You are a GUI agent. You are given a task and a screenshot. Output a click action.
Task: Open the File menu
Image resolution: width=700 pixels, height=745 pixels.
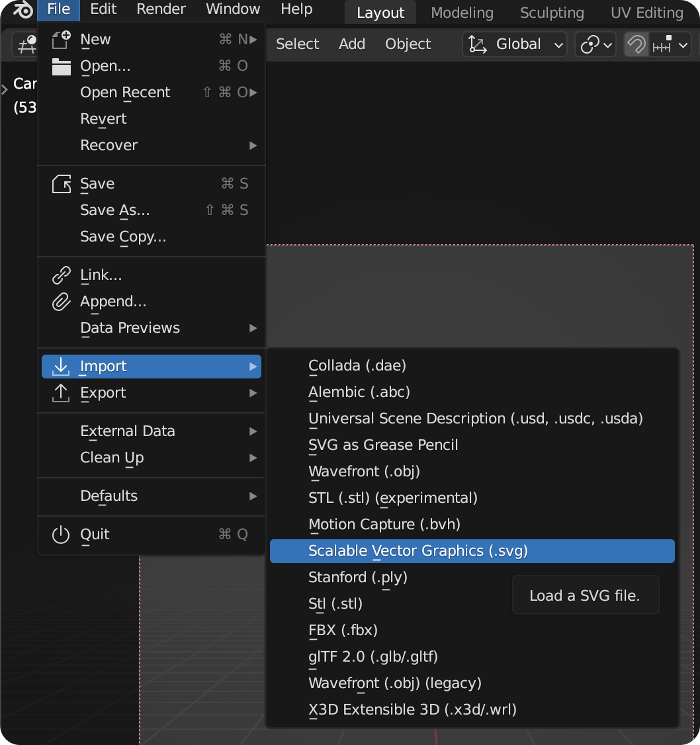pyautogui.click(x=59, y=9)
